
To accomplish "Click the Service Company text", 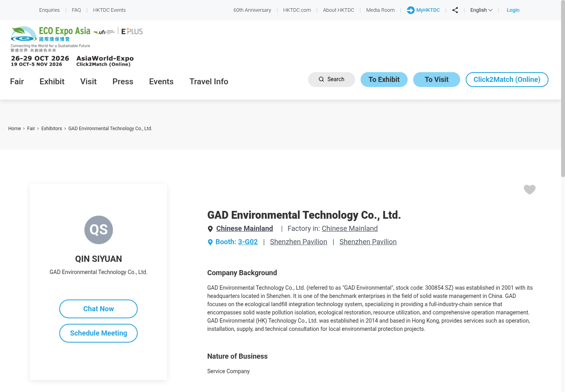I will point(228,371).
